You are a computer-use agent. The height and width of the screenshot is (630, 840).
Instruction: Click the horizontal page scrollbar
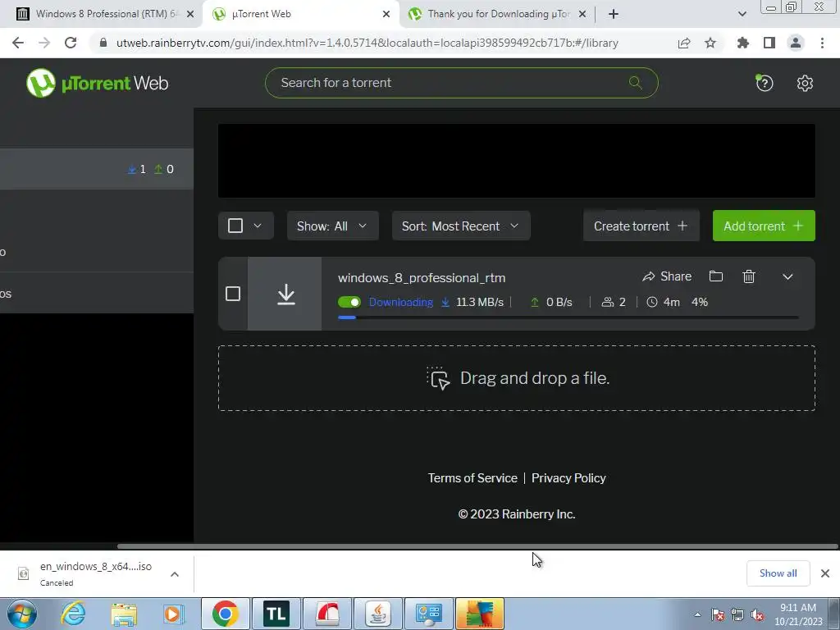click(x=478, y=546)
